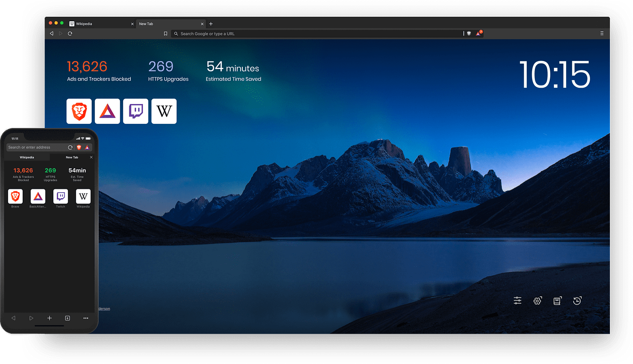Go forward using phone bottom bar arrow
This screenshot has height=364, width=633.
pos(31,318)
